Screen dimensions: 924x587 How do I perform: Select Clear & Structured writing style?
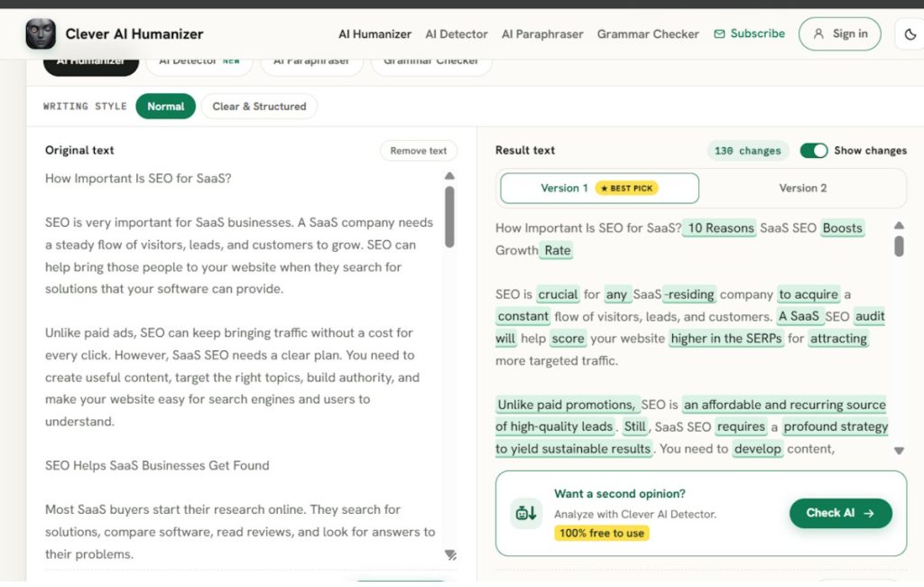coord(259,107)
